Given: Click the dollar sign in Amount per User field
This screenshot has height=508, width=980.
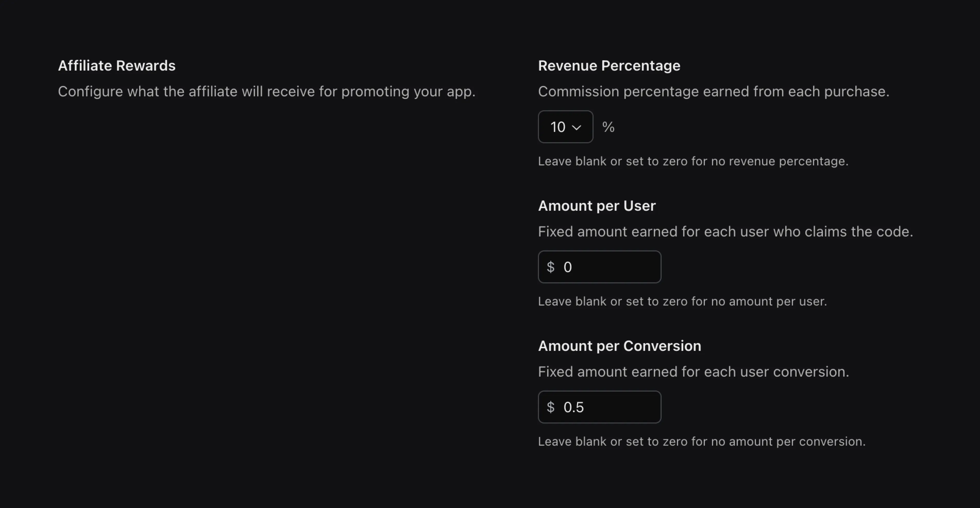Looking at the screenshot, I should coord(551,267).
